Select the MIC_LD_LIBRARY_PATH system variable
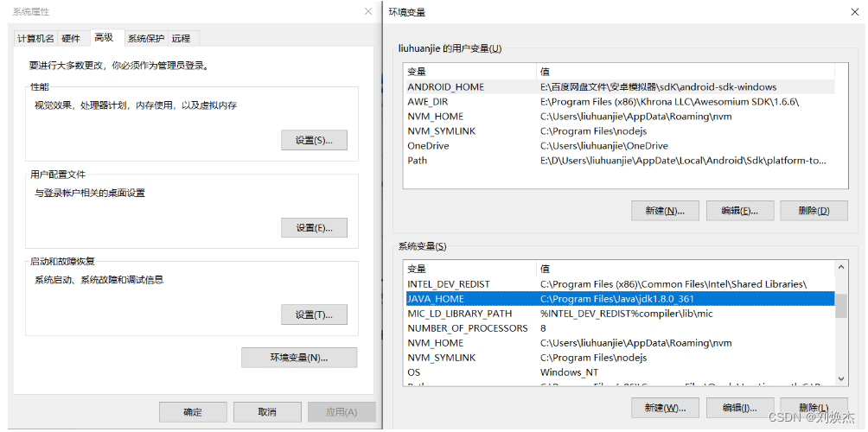 [x=619, y=314]
